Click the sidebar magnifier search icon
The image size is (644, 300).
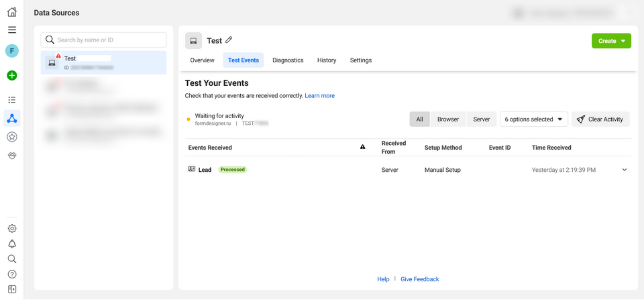(12, 259)
